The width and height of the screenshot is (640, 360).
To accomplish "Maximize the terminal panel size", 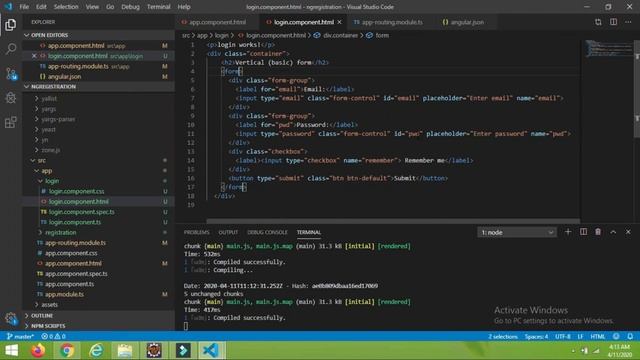I will (x=613, y=232).
